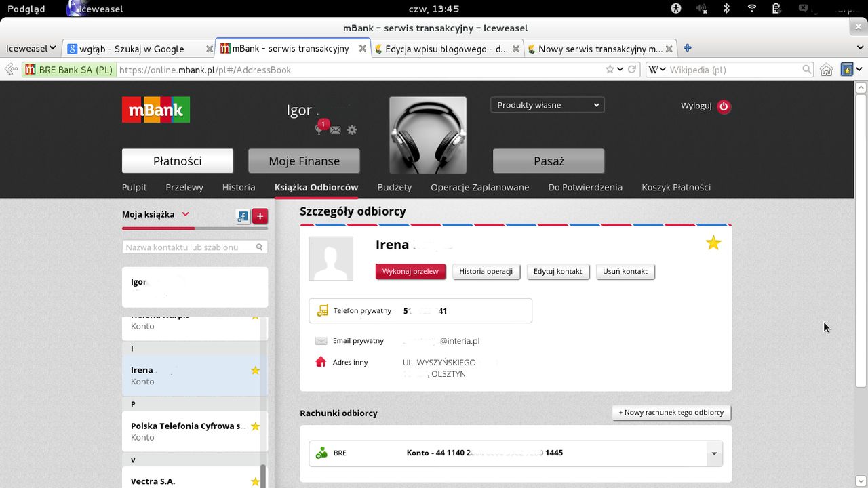This screenshot has height=488, width=868.
Task: Click the Wikipedia search input field
Action: [x=734, y=70]
